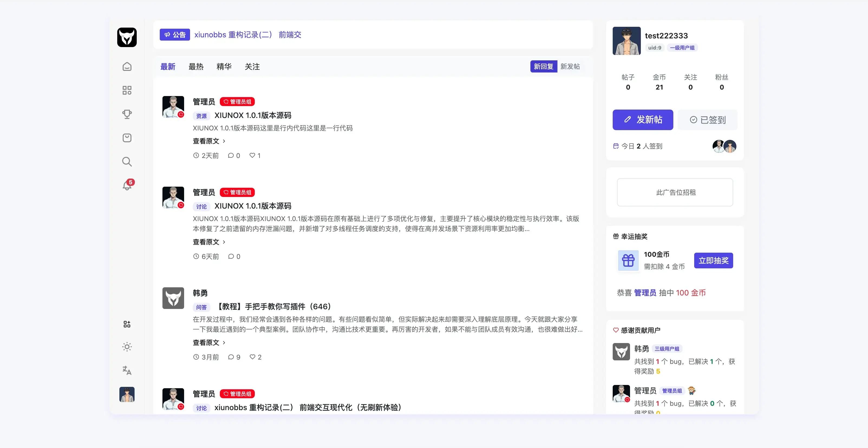The height and width of the screenshot is (448, 868).
Task: Open 管理员 link in lottery winner notice
Action: pyautogui.click(x=645, y=293)
